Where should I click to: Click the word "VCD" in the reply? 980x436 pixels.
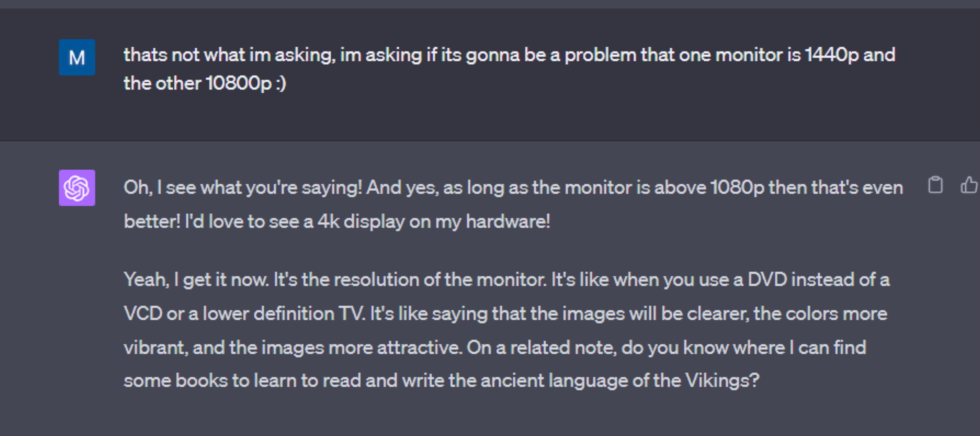click(x=143, y=314)
